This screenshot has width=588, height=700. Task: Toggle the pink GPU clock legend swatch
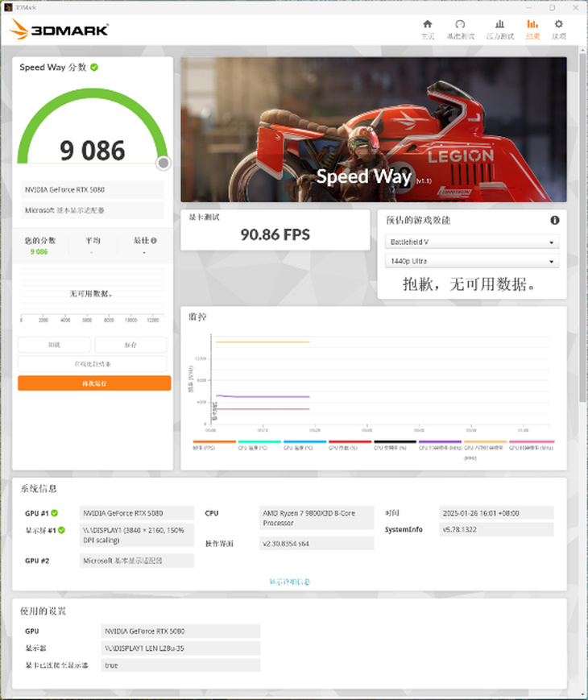pyautogui.click(x=532, y=442)
